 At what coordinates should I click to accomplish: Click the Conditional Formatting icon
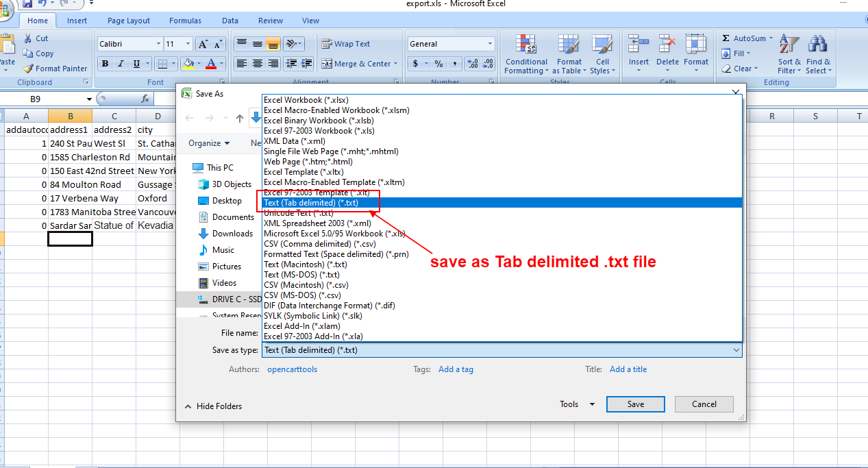tap(525, 46)
